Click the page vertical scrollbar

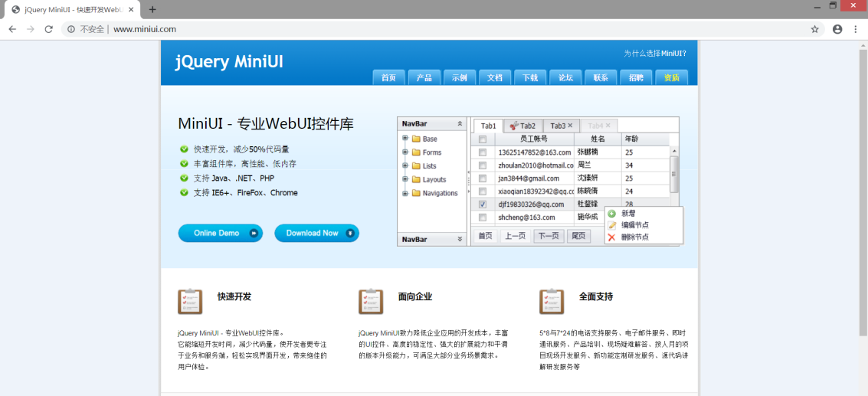(863, 191)
